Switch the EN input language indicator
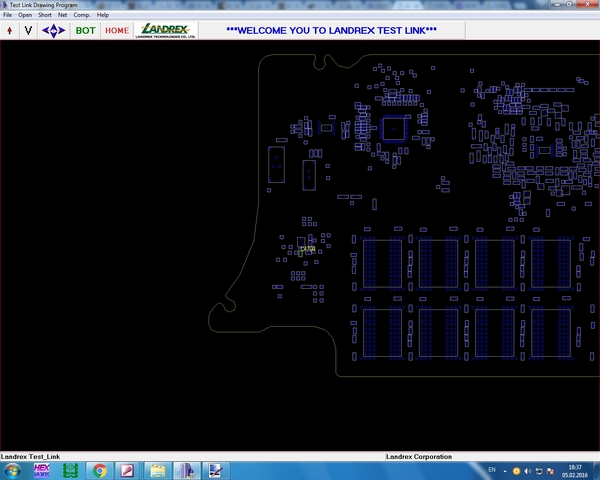The width and height of the screenshot is (600, 480). pyautogui.click(x=490, y=470)
